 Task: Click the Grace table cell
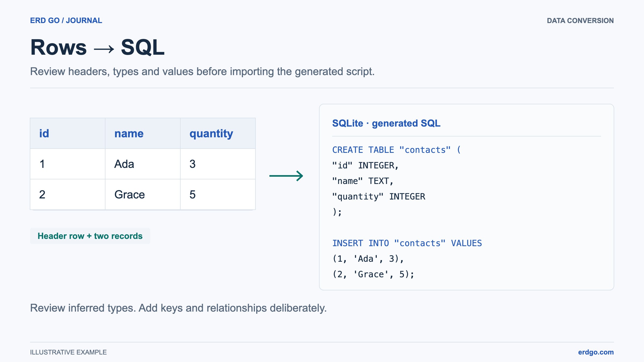tap(143, 194)
